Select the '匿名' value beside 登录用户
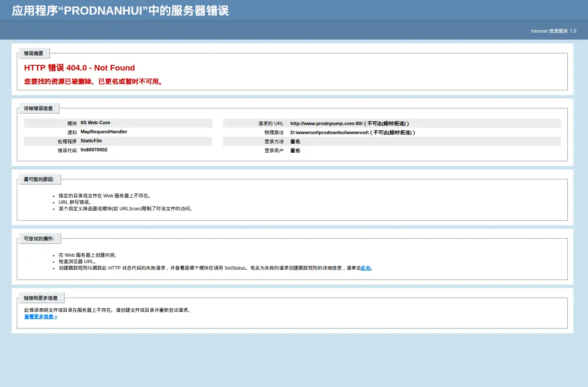 tap(295, 150)
